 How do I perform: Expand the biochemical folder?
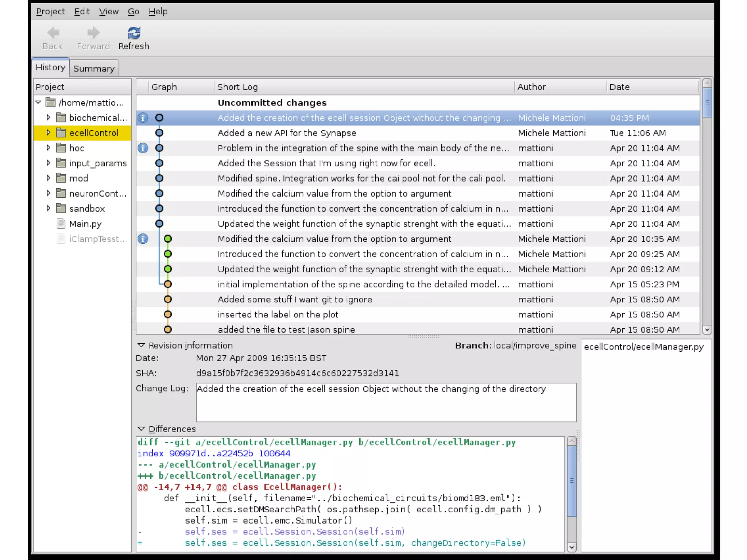49,117
